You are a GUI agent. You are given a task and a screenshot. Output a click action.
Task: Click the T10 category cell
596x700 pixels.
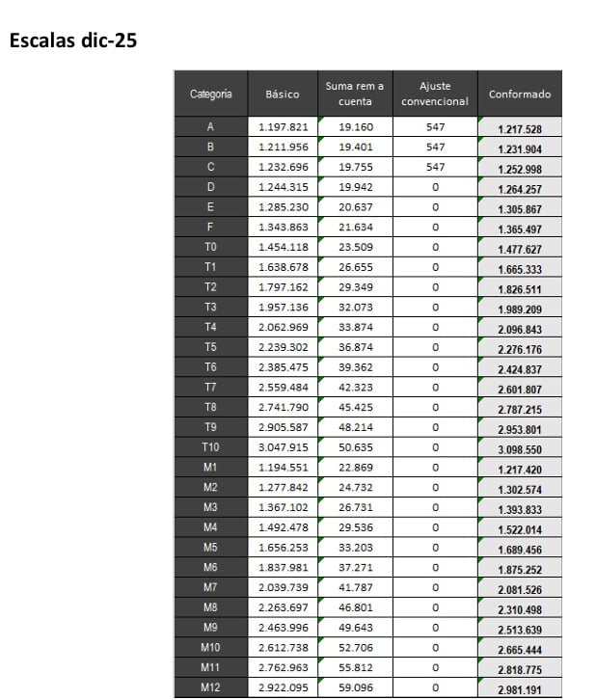[x=210, y=447]
